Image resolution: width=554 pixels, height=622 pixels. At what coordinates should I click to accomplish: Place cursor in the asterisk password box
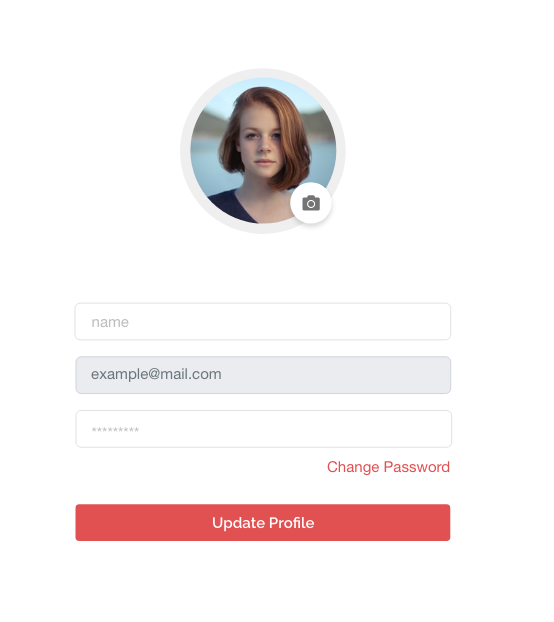pos(263,429)
